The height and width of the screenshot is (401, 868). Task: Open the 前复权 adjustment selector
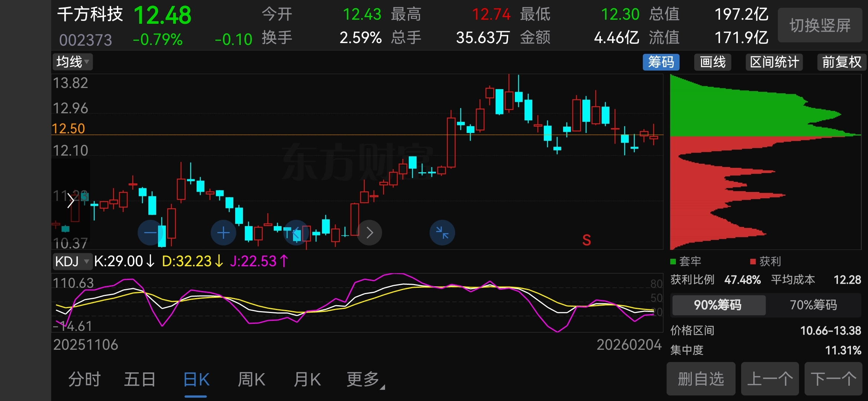coord(841,62)
